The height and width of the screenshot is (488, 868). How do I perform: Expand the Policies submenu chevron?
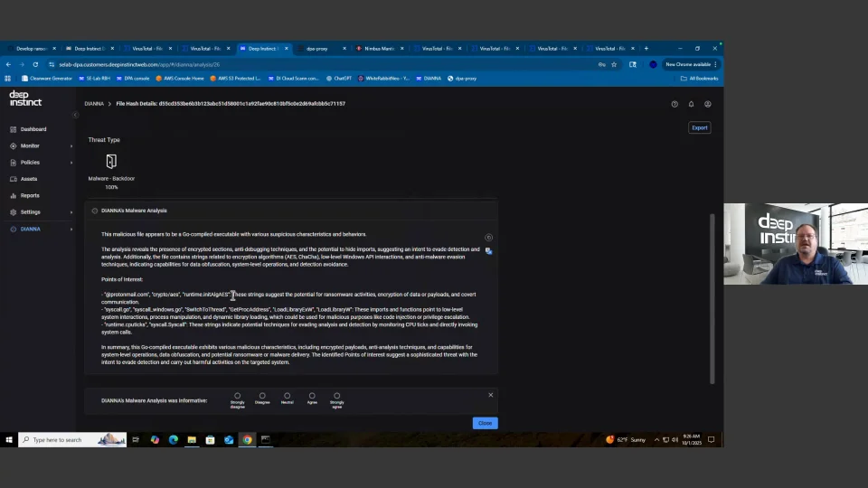[71, 163]
